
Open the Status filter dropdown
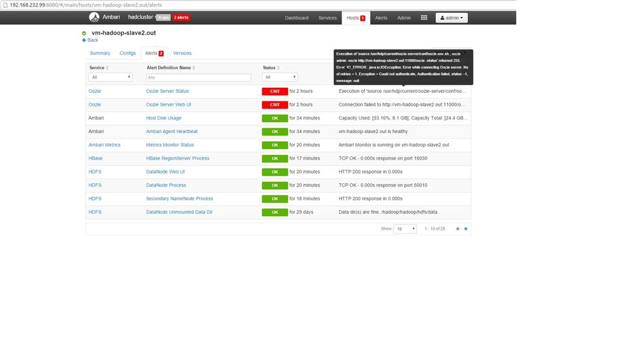[280, 77]
